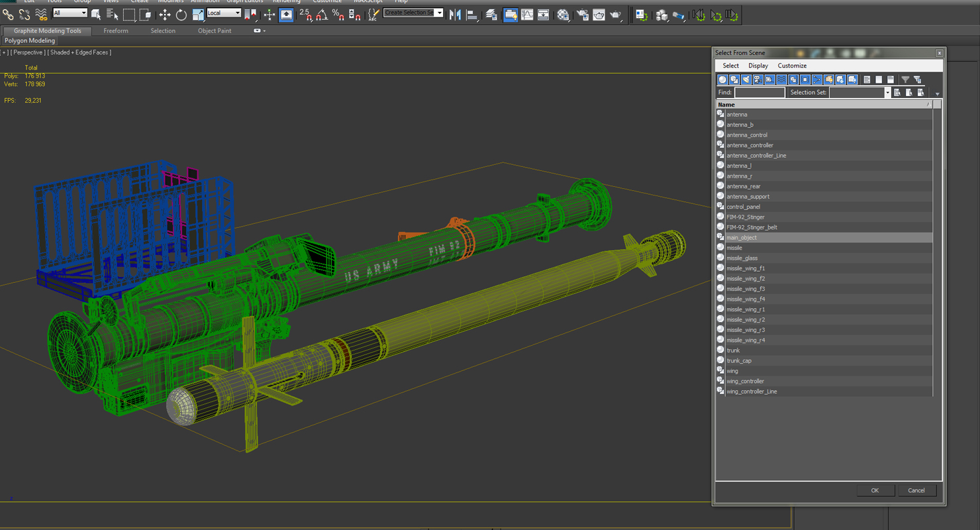This screenshot has height=530, width=980.
Task: Select 'missile_glass' in the object list
Action: pos(824,258)
